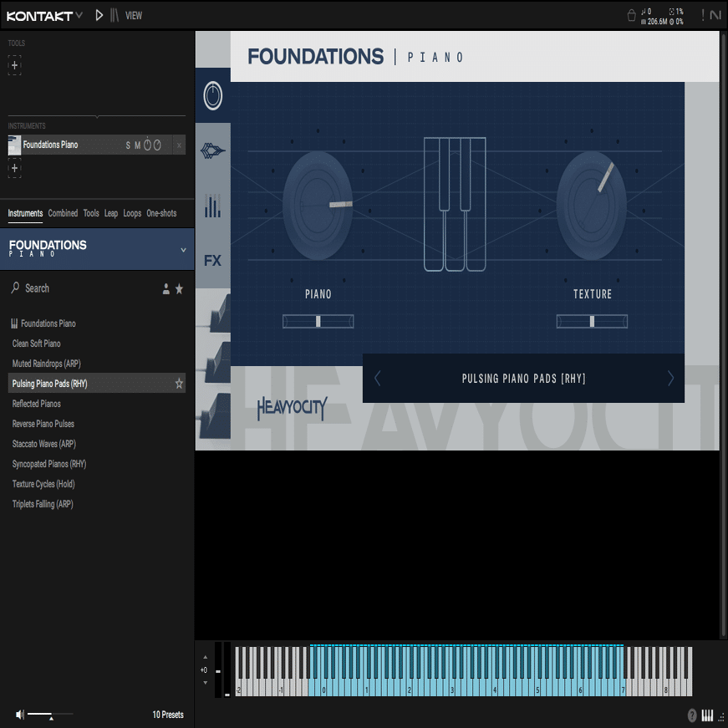Open the Heavyocity arrow page icon
The height and width of the screenshot is (728, 728).
click(213, 151)
